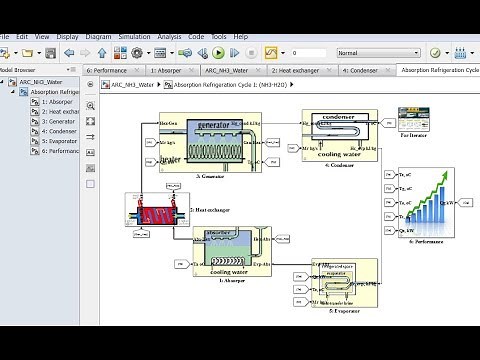Click the Fit to View palette icon

point(90,121)
